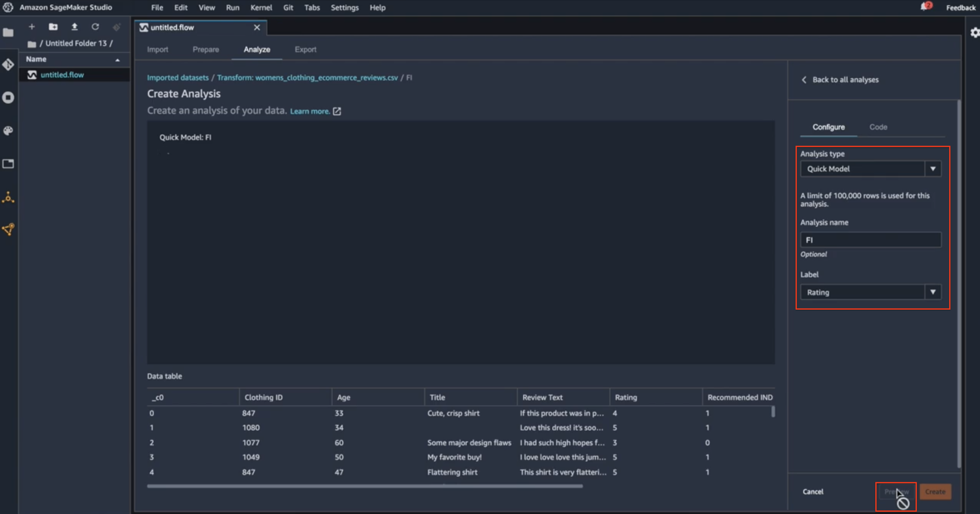Viewport: 980px width, 514px height.
Task: Select the Configure tab
Action: [x=828, y=127]
